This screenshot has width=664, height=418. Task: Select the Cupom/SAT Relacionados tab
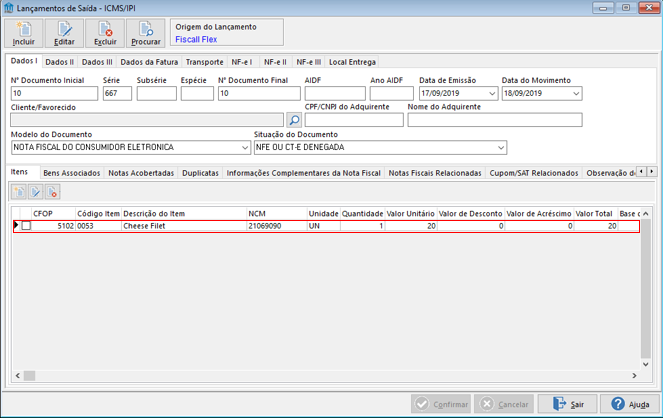click(534, 173)
